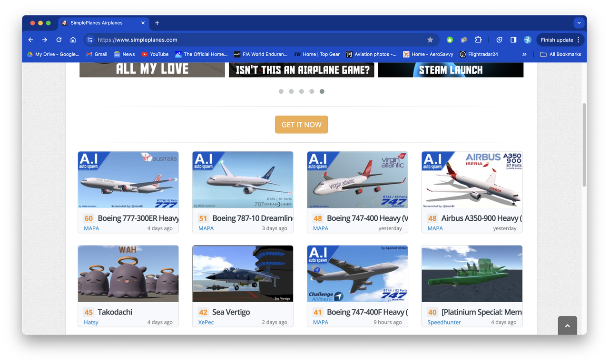Open the ISN'T THIS AN AIRPLANE GAME banner
609x364 pixels.
click(x=302, y=69)
